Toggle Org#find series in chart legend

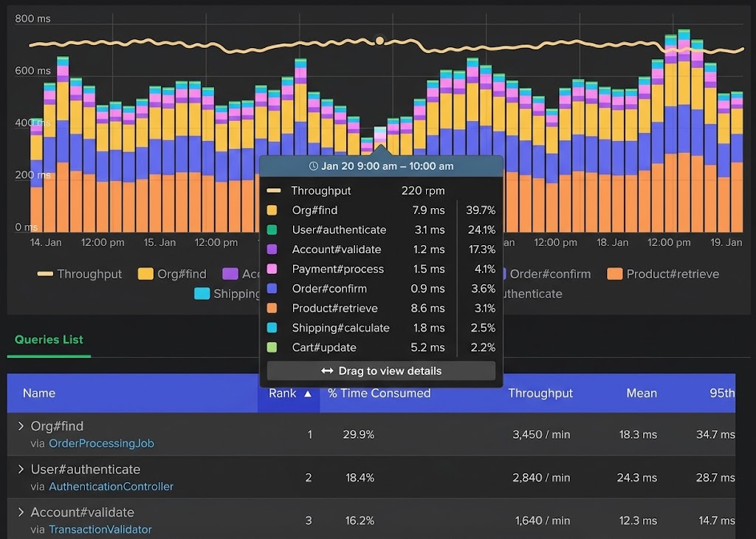[x=172, y=274]
